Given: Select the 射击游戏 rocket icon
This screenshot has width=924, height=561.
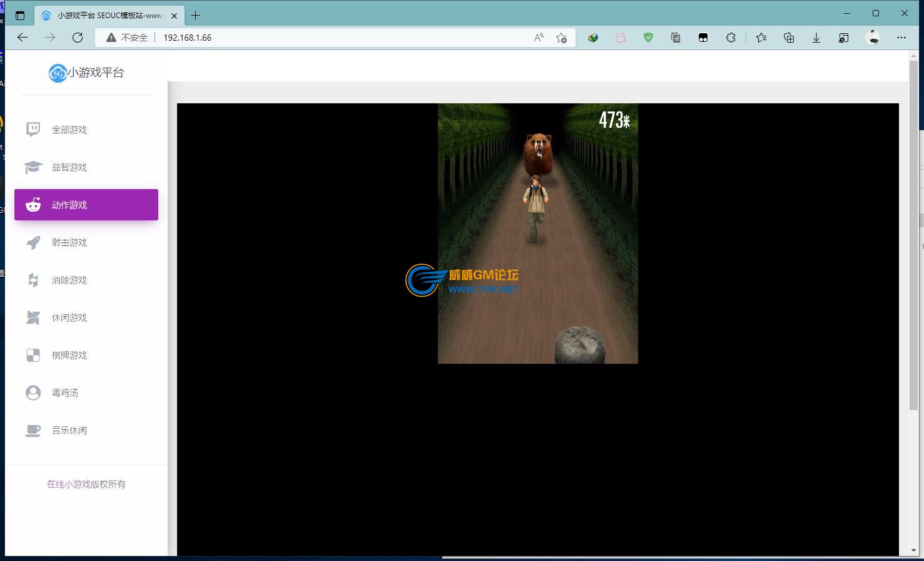Looking at the screenshot, I should [33, 242].
